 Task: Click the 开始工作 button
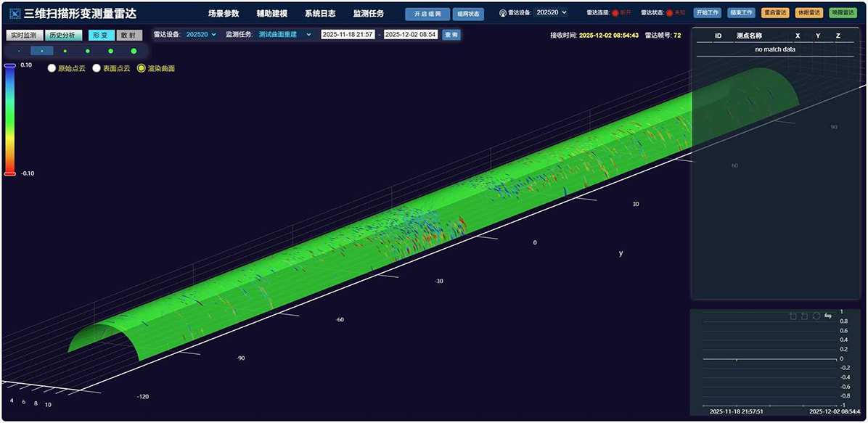tap(707, 13)
